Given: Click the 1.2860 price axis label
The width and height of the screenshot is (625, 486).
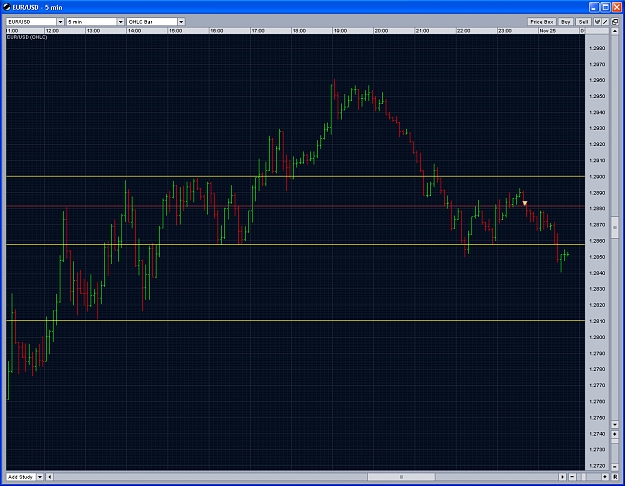Looking at the screenshot, I should (597, 241).
